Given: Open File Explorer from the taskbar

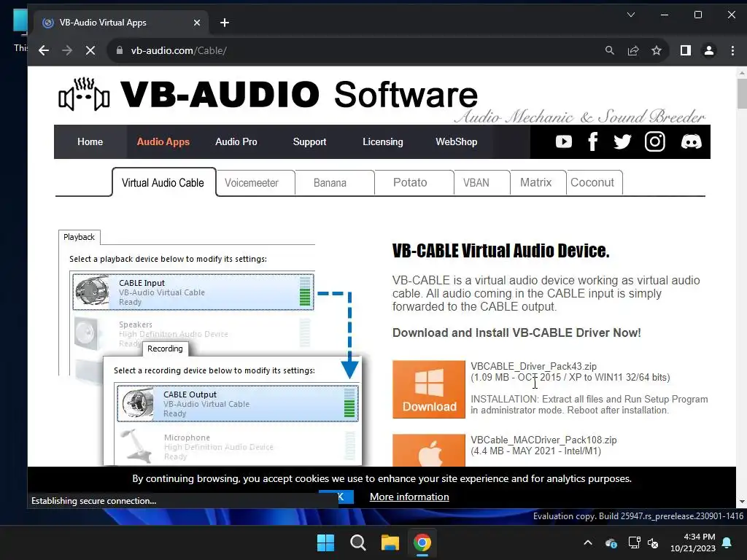Looking at the screenshot, I should [390, 542].
